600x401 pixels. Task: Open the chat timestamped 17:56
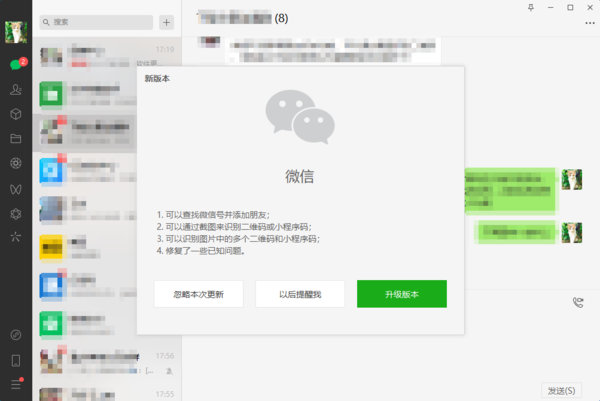pos(107,363)
